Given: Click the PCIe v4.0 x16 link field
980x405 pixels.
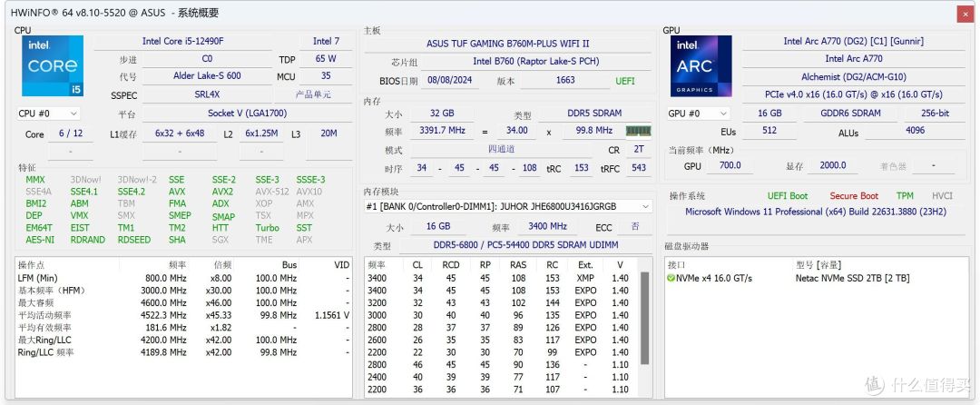Looking at the screenshot, I should click(x=853, y=94).
